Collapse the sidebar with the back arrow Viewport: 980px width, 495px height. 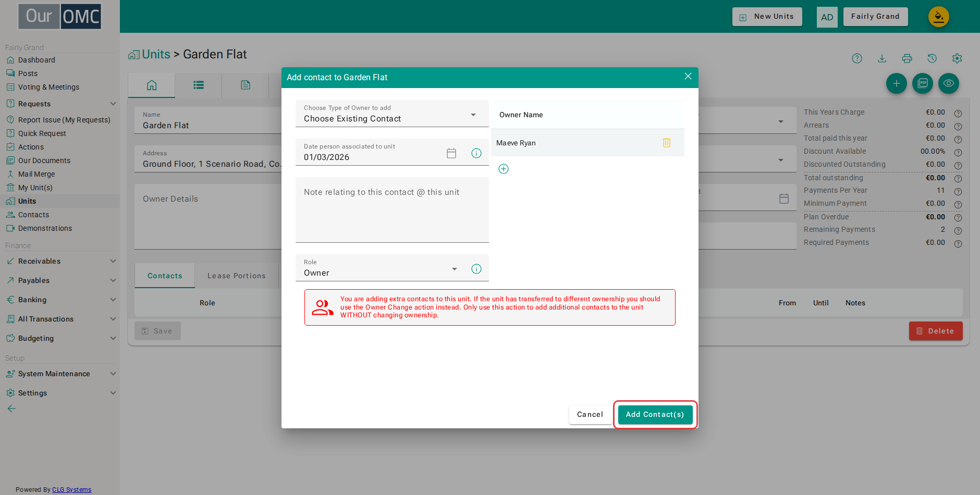(x=11, y=409)
